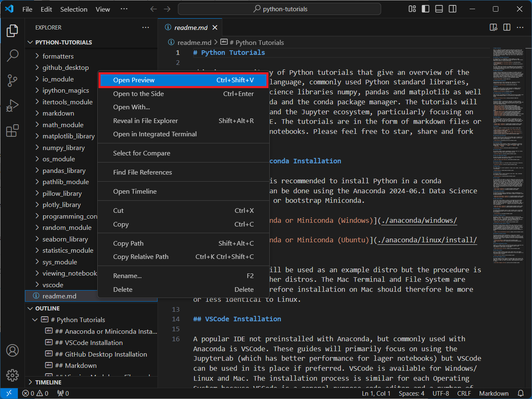Open the Search view icon
Image resolution: width=532 pixels, height=399 pixels.
pyautogui.click(x=12, y=55)
